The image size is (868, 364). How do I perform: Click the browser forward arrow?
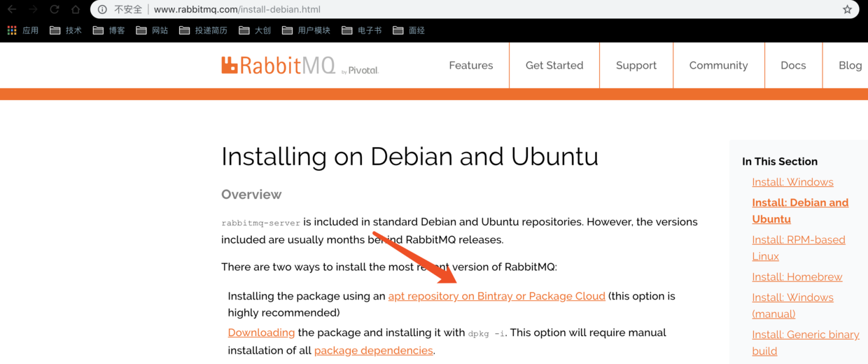(33, 9)
